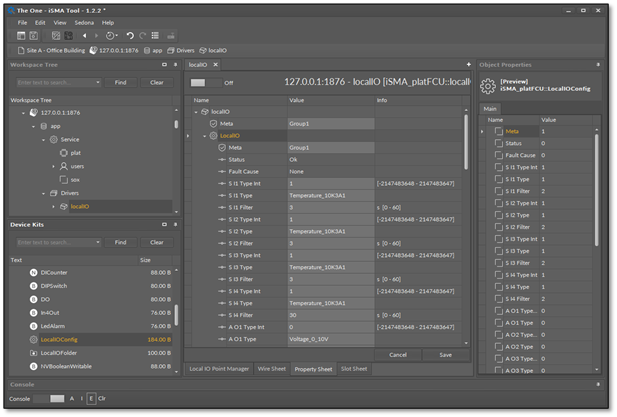
Task: Toggle the Console switch at the bottom
Action: pyautogui.click(x=50, y=398)
